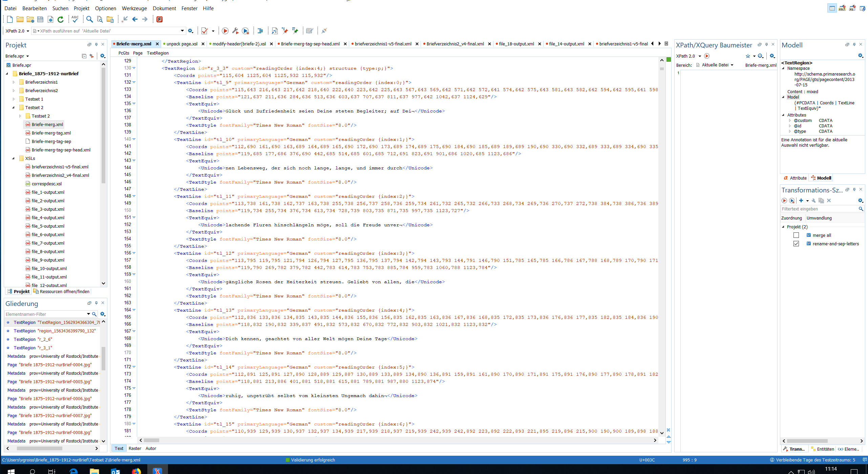The image size is (868, 474).
Task: Switch editor to Autor mode
Action: click(x=151, y=448)
